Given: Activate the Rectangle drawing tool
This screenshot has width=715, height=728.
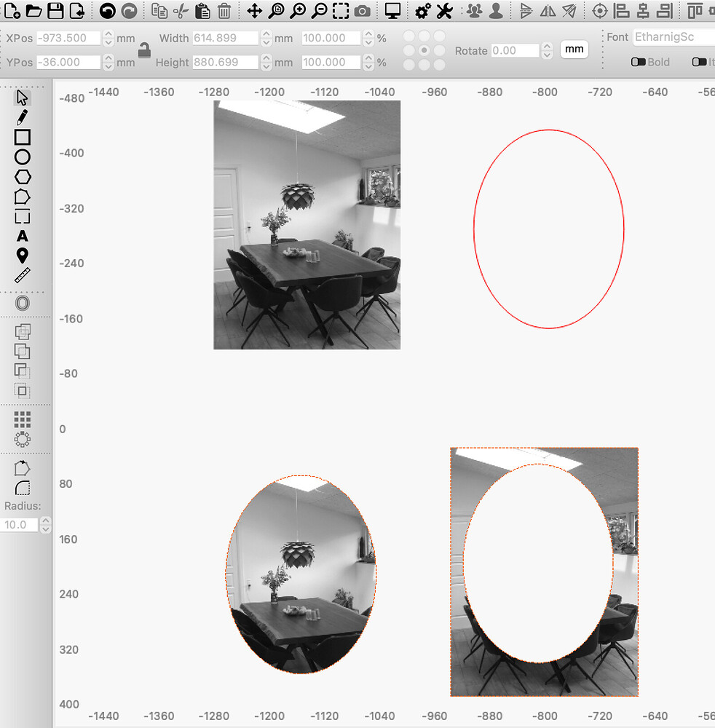Looking at the screenshot, I should click(23, 136).
